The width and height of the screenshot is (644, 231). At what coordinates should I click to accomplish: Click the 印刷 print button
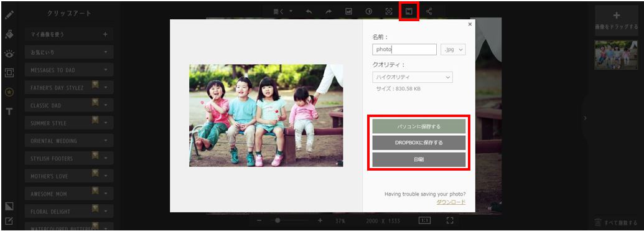tap(419, 159)
